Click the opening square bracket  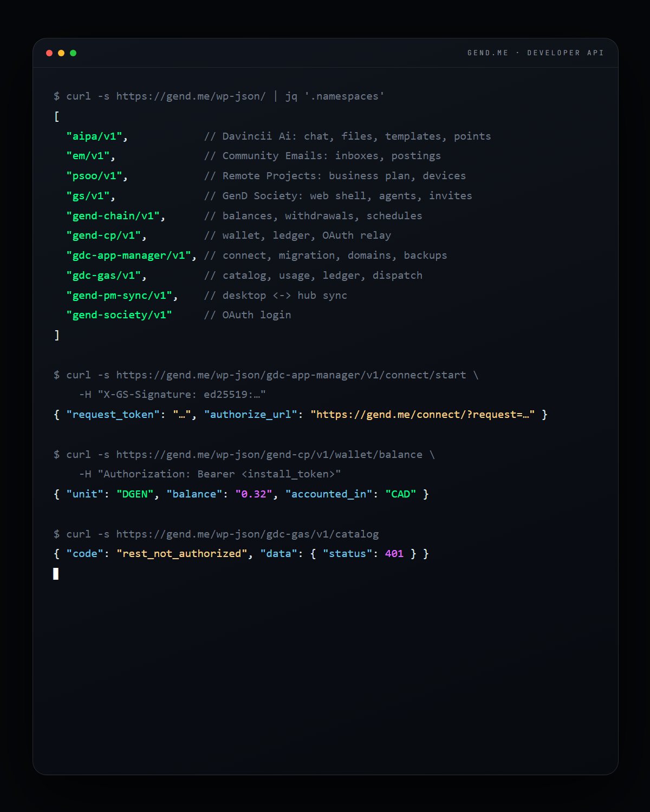click(x=56, y=116)
